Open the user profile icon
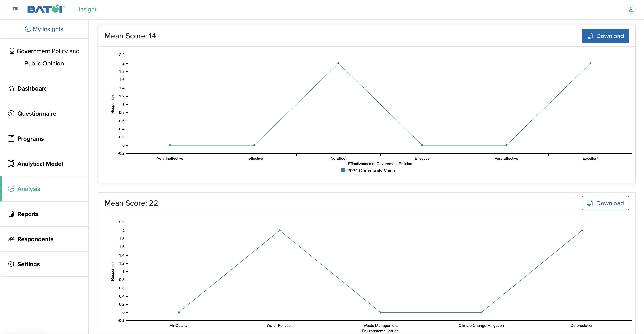The width and height of the screenshot is (644, 334). tap(631, 9)
